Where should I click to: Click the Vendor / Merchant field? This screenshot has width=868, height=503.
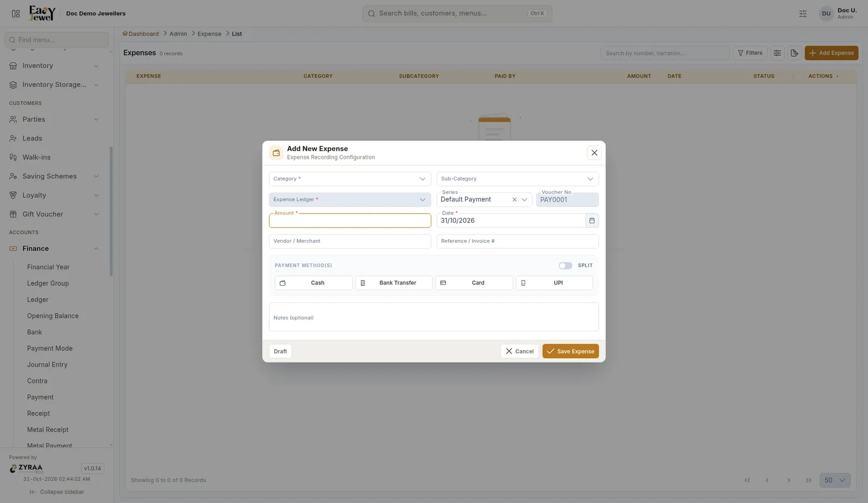[350, 241]
